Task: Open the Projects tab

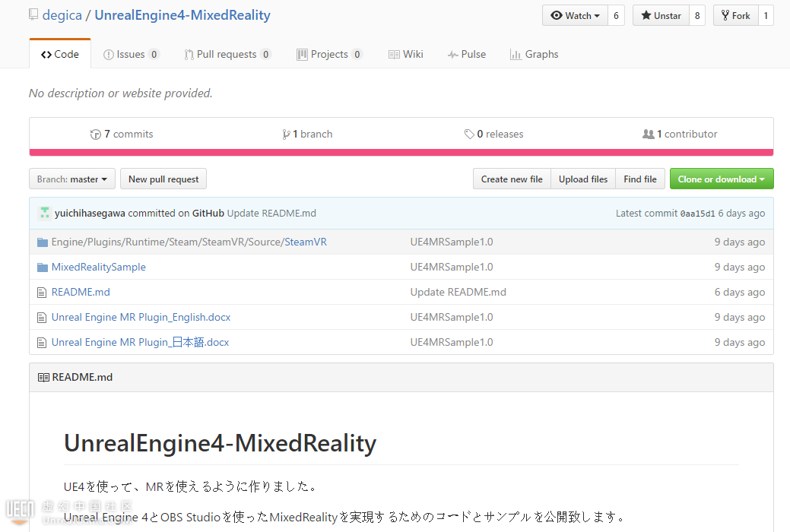Action: [329, 54]
